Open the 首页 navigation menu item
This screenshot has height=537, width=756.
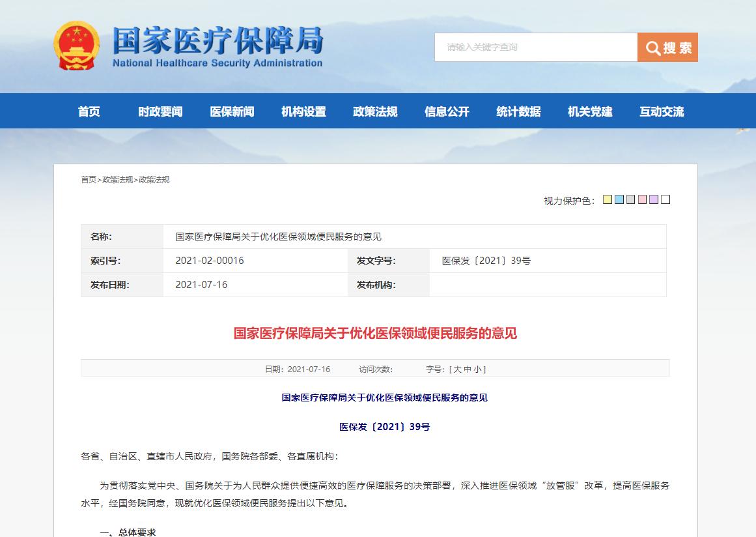coord(89,111)
